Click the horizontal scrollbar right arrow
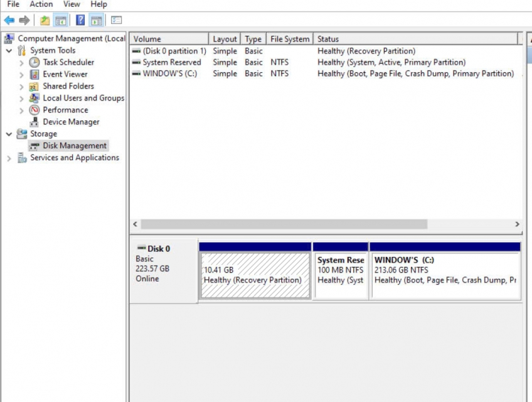Screen dimensions: 532x402 point(517,224)
